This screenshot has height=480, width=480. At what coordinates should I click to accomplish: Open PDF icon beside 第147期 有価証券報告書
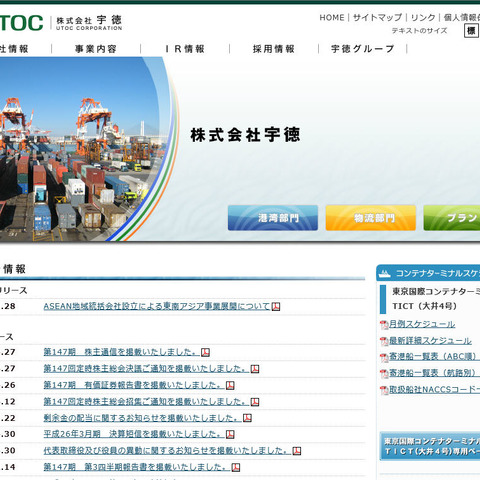[x=230, y=385]
